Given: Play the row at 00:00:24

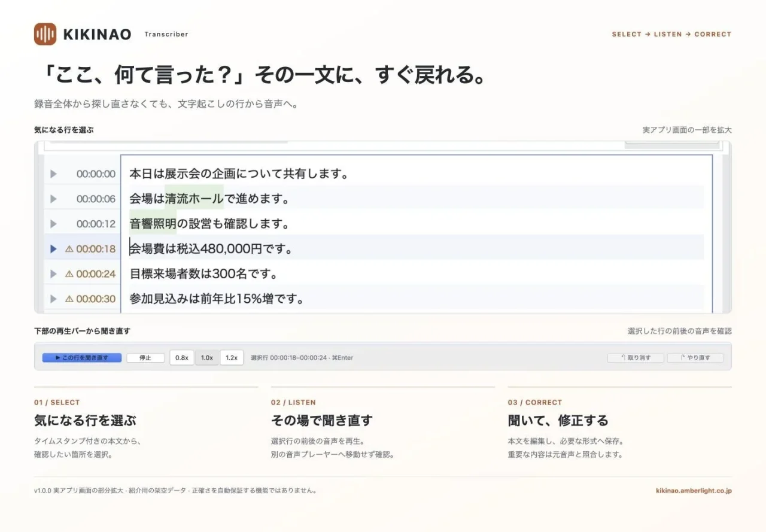Looking at the screenshot, I should click(53, 274).
